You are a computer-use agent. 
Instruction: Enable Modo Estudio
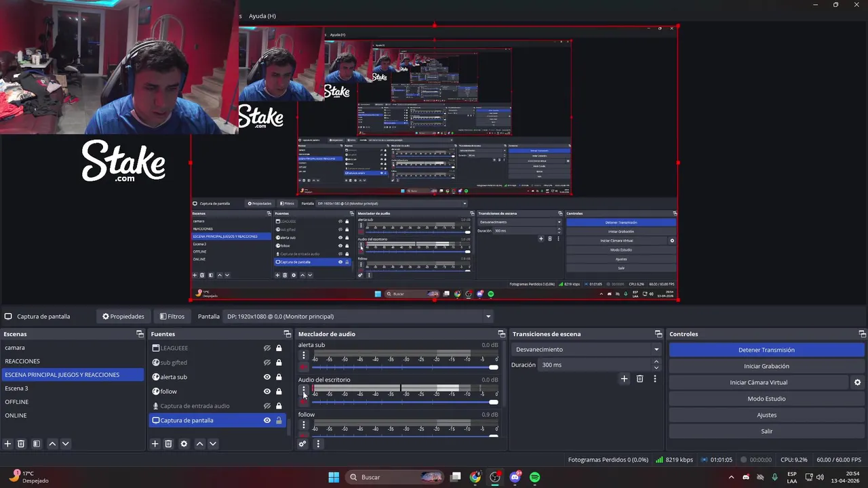coord(766,399)
